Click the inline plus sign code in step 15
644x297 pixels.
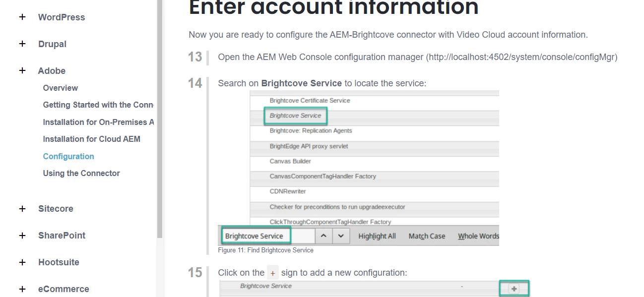pos(273,273)
